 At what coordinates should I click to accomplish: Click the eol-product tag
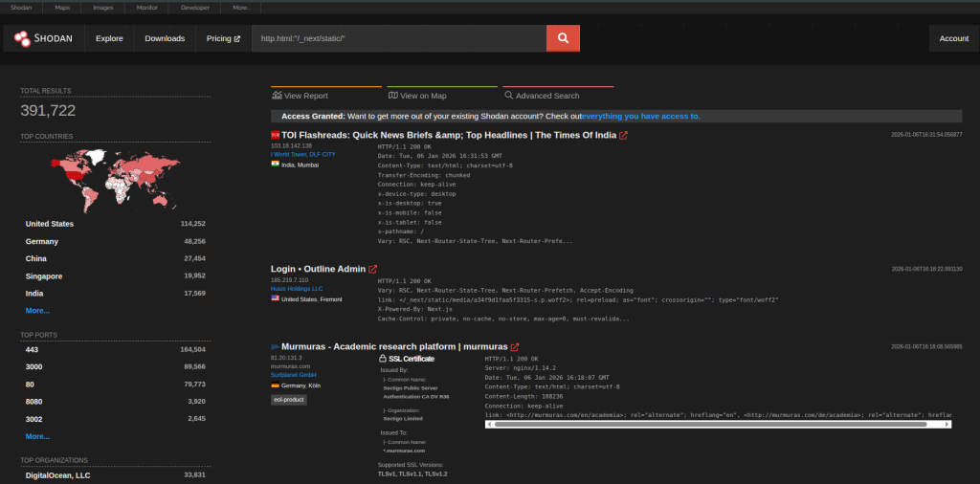289,400
